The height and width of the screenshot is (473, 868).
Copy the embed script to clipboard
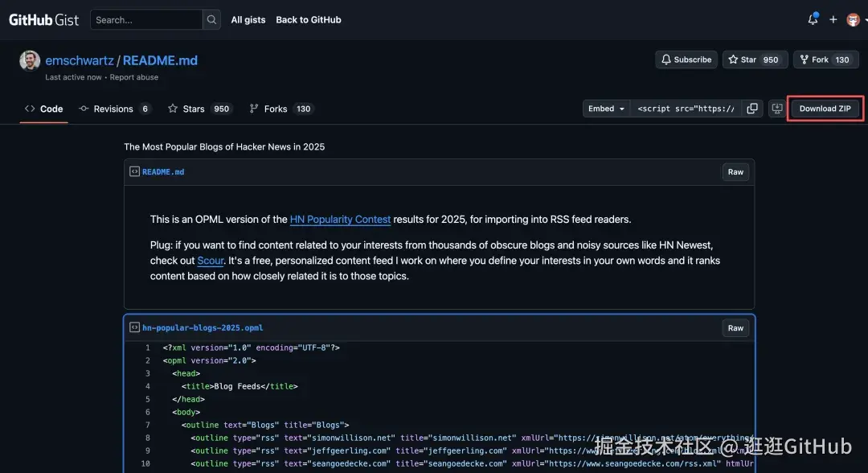pos(752,109)
